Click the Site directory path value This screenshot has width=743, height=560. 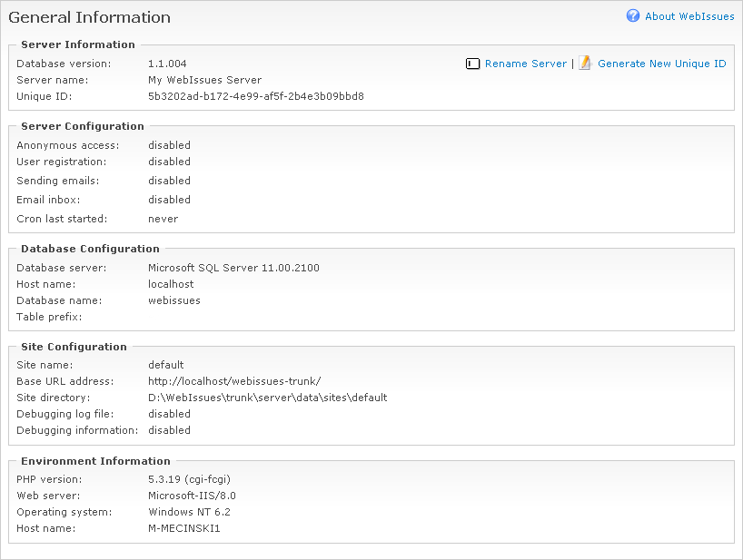coord(267,398)
